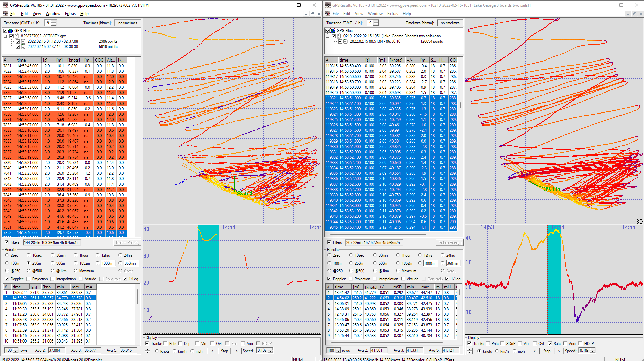Image resolution: width=644 pixels, height=361 pixels.
Task: Minimize the inner document window in right menu bar
Action: tap(628, 14)
